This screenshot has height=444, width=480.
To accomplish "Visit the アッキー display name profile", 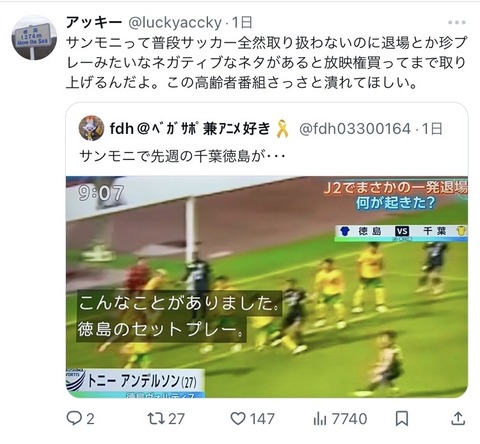I will (x=94, y=23).
